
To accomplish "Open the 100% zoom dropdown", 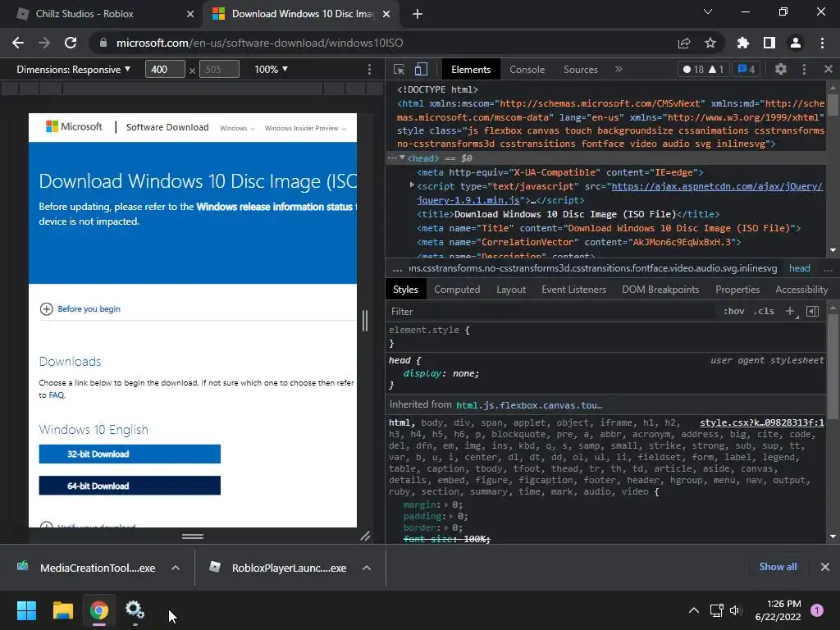I will pyautogui.click(x=271, y=69).
